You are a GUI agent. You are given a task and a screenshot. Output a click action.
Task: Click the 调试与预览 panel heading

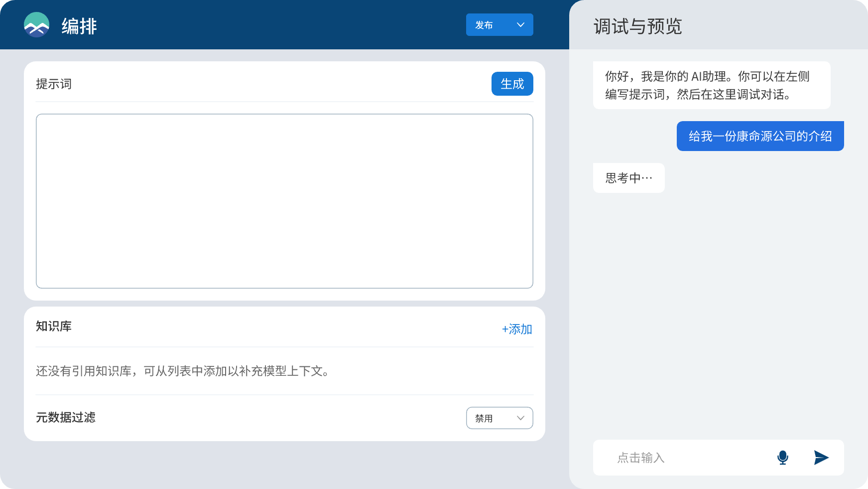(637, 26)
